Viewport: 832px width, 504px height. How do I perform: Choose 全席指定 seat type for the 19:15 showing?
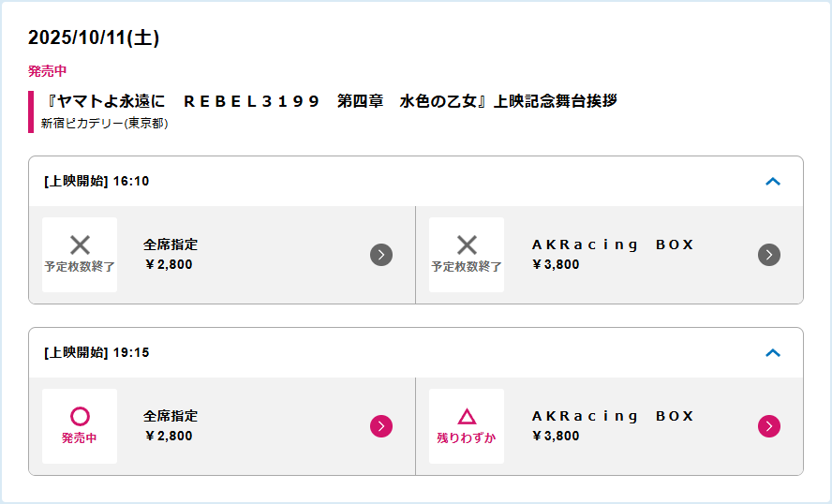171,416
